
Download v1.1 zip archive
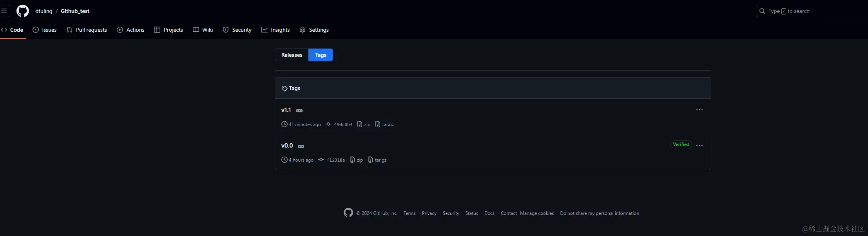coord(367,124)
